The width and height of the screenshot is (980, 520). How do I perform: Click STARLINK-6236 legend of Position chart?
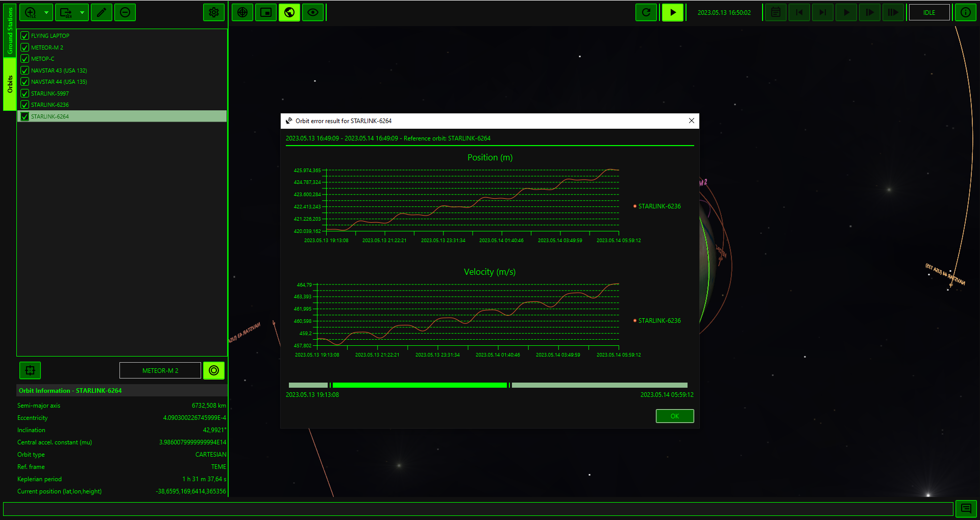coord(657,206)
